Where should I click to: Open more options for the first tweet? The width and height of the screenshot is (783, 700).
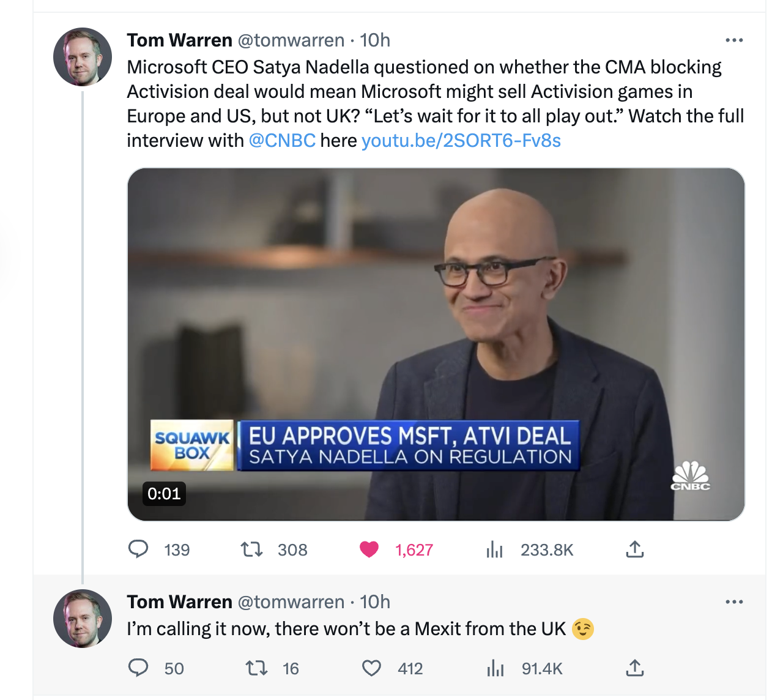click(x=733, y=40)
